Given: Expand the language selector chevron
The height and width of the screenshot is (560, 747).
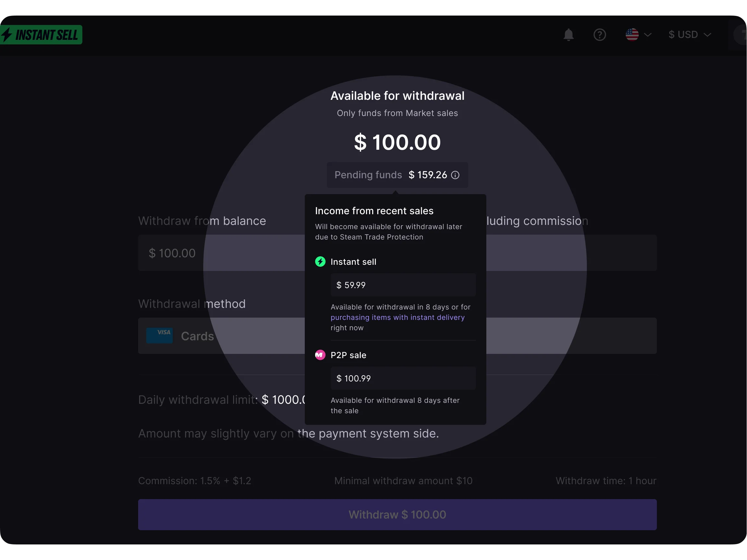Looking at the screenshot, I should [648, 34].
